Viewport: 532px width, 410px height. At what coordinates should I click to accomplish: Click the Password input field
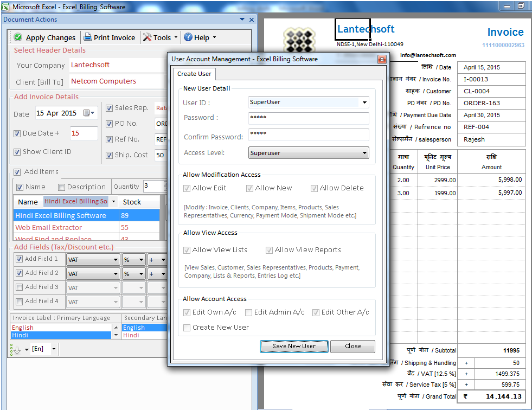click(309, 118)
